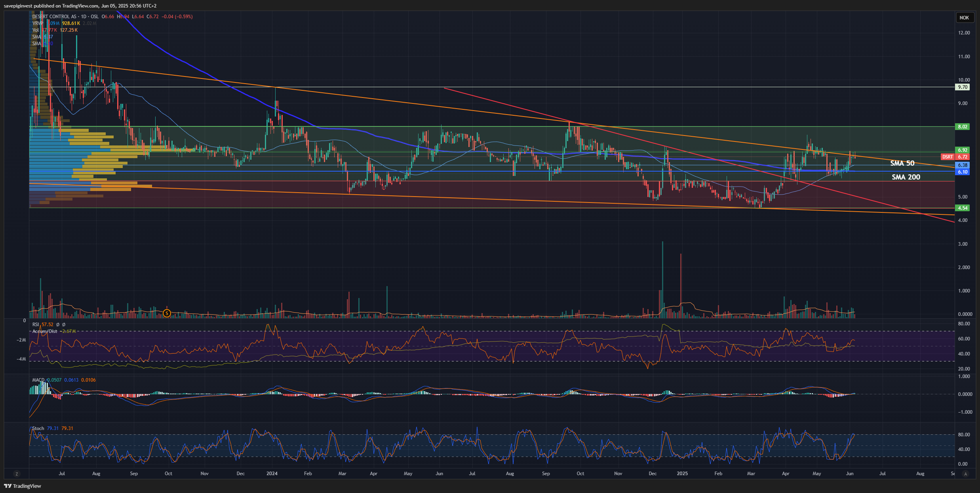The width and height of the screenshot is (980, 493).
Task: Click the green 6.92 price label
Action: [x=963, y=150]
